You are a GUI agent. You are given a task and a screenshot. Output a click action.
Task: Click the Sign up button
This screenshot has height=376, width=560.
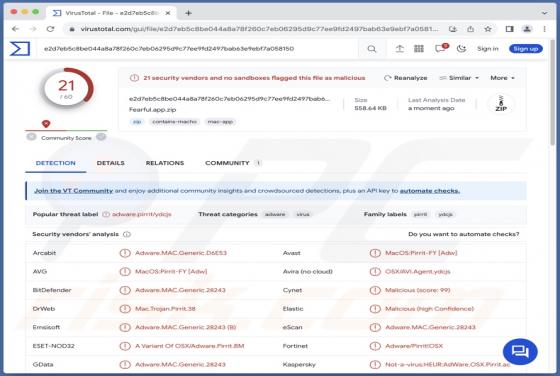[x=526, y=49]
